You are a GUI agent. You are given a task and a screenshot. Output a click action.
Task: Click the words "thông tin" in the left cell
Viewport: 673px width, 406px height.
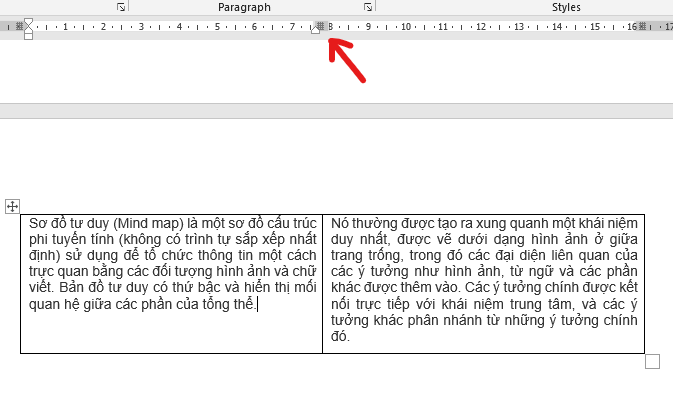point(227,255)
